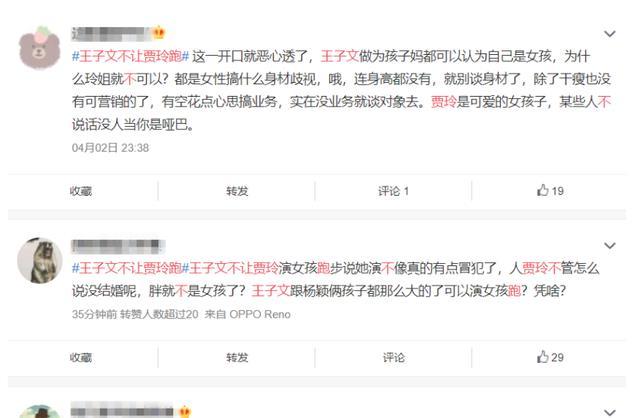Open 评论 under the second post
The width and height of the screenshot is (640, 418).
[x=393, y=358]
